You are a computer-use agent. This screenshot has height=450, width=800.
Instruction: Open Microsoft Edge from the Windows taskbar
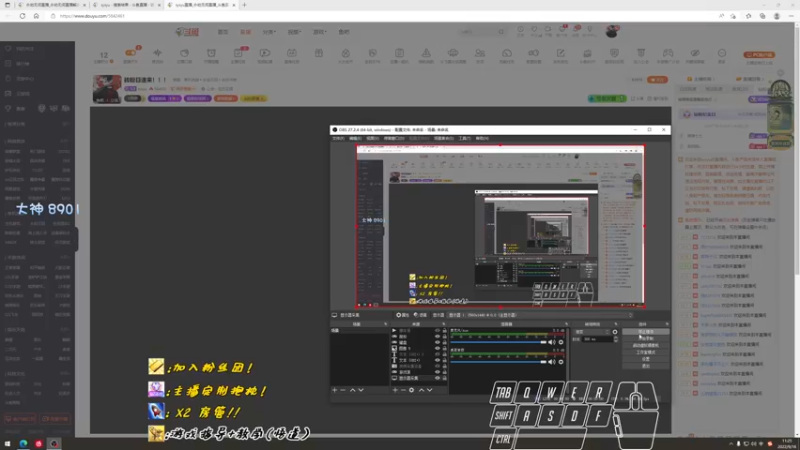pyautogui.click(x=23, y=443)
